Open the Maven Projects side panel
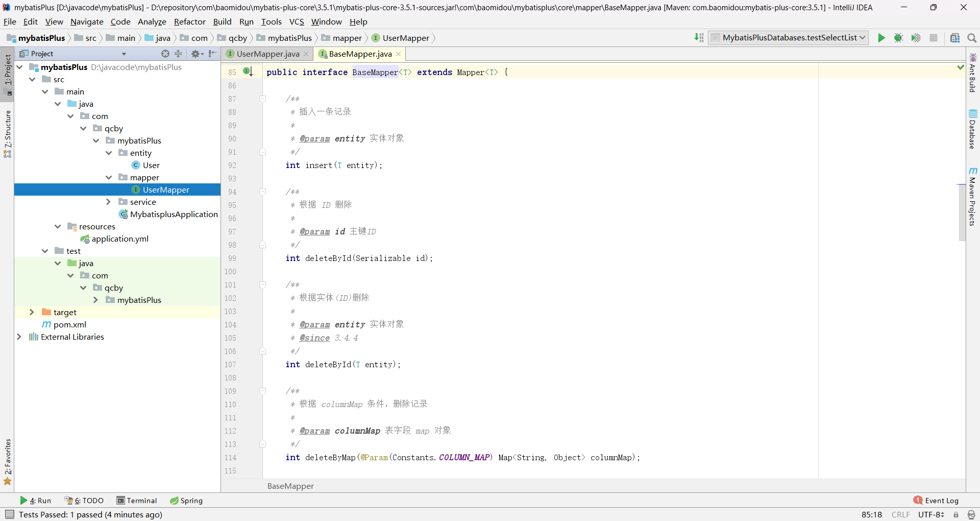This screenshot has height=521, width=980. click(973, 197)
